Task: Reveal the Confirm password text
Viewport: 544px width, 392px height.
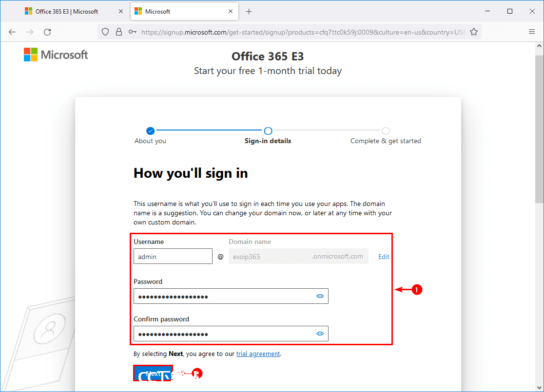Action: [320, 334]
